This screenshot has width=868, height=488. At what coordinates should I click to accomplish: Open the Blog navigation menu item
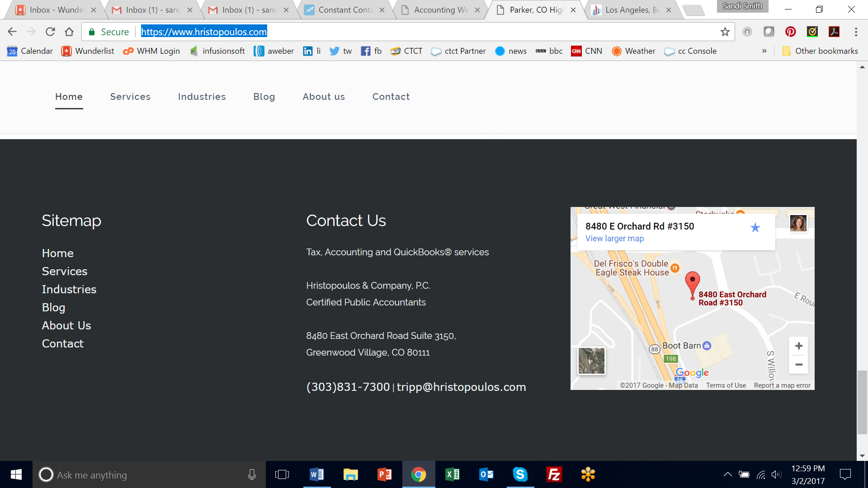coord(264,97)
